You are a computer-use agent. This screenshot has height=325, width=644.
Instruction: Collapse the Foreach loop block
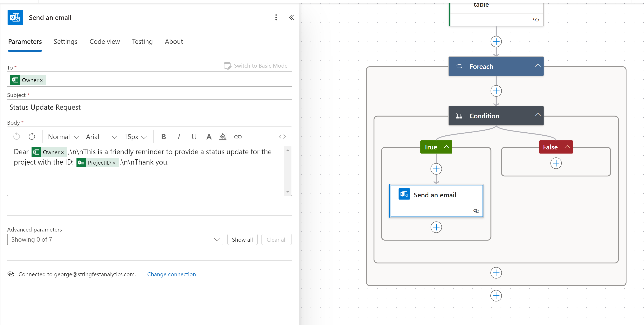[x=538, y=66]
